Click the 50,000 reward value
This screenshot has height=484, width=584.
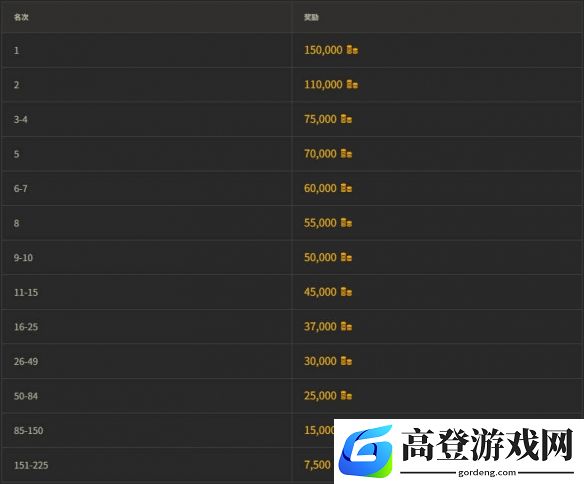tap(320, 257)
